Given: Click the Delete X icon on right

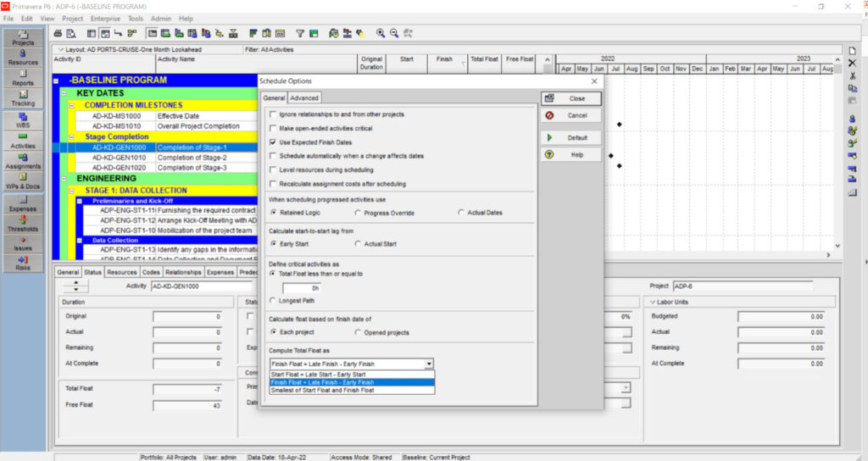Looking at the screenshot, I should click(x=853, y=63).
